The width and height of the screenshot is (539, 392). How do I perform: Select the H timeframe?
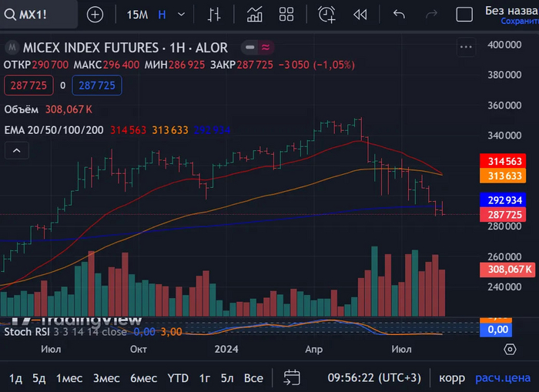pos(162,15)
